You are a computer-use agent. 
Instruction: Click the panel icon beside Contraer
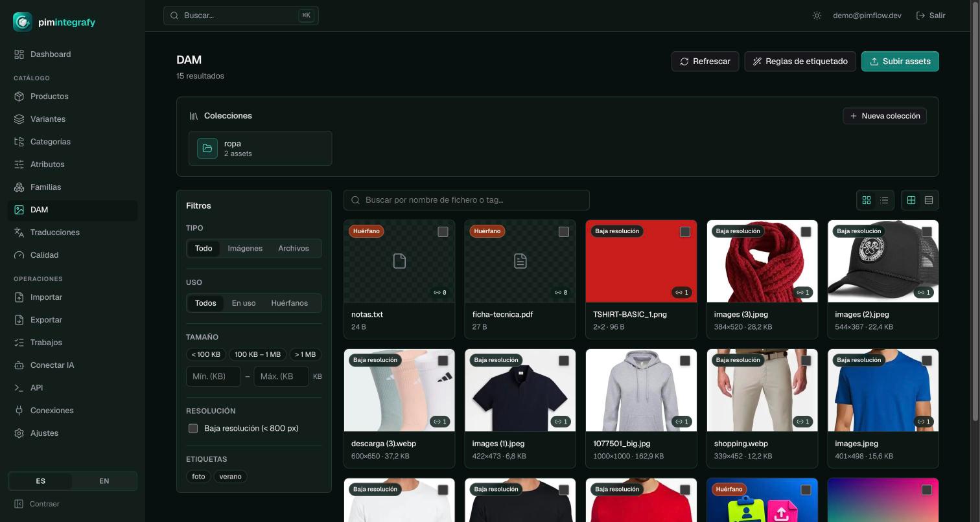click(x=19, y=504)
